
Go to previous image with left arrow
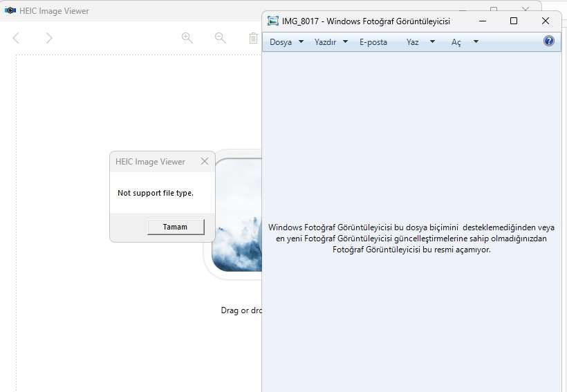17,38
